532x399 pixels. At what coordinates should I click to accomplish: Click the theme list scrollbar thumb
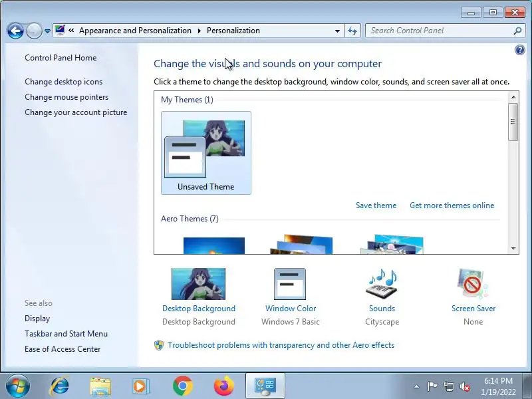pyautogui.click(x=513, y=122)
